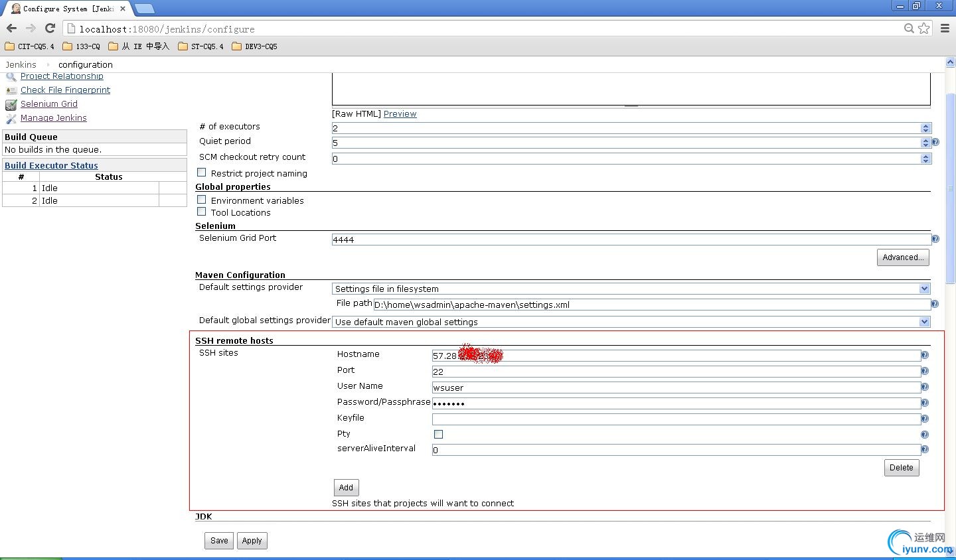Click the Maven settings File path field
956x560 pixels.
tap(652, 305)
